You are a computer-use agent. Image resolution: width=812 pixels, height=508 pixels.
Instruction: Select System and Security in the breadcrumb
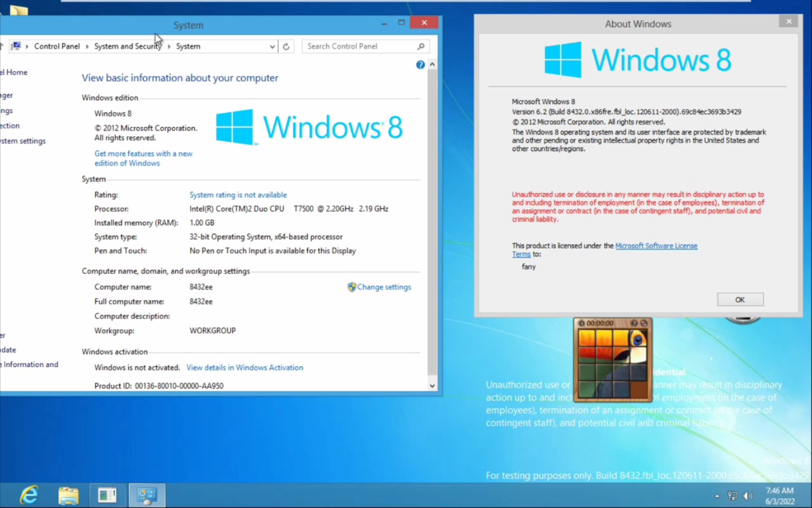pos(127,46)
